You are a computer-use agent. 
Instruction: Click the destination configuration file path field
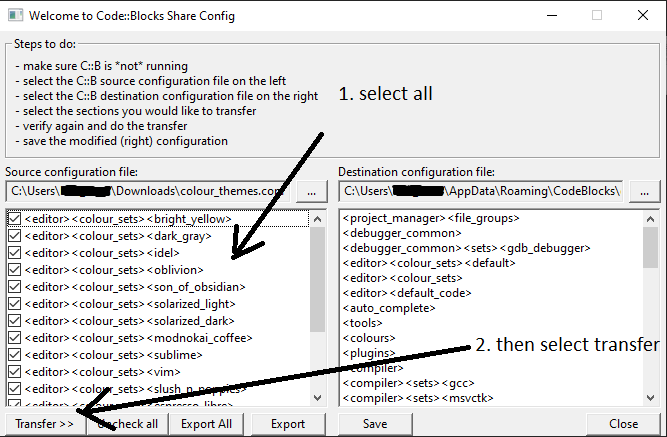coord(481,191)
